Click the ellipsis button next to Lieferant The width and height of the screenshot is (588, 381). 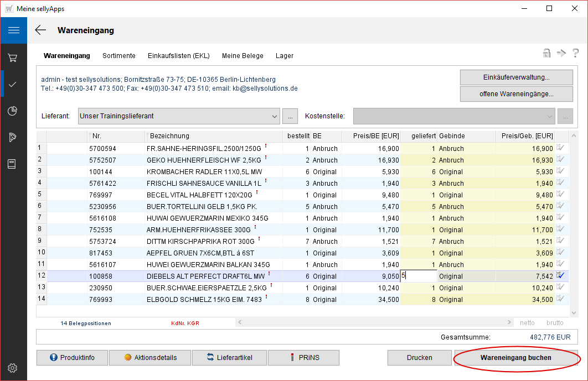pyautogui.click(x=290, y=116)
